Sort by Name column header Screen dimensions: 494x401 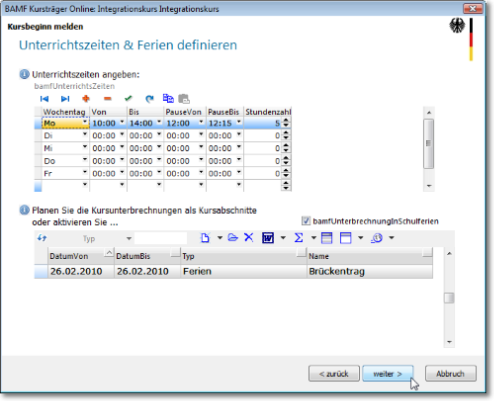pyautogui.click(x=370, y=256)
